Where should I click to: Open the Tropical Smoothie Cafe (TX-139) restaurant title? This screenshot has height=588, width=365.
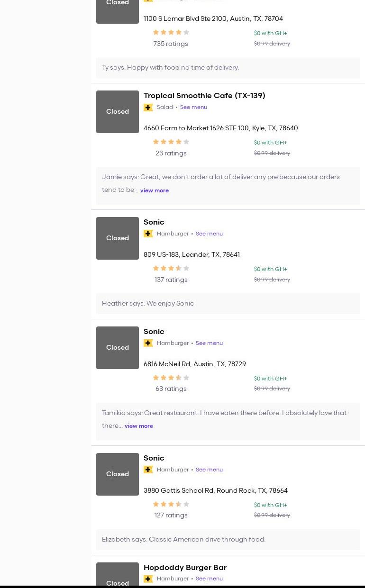point(204,96)
